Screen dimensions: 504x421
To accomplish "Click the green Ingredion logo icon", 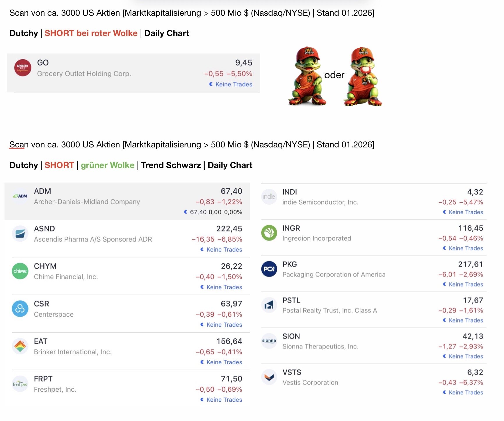I will click(x=269, y=233).
